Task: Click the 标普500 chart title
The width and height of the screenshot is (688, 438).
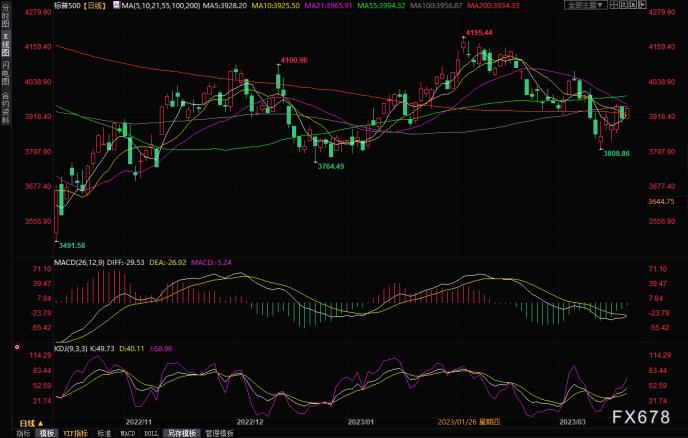Action: pyautogui.click(x=67, y=6)
